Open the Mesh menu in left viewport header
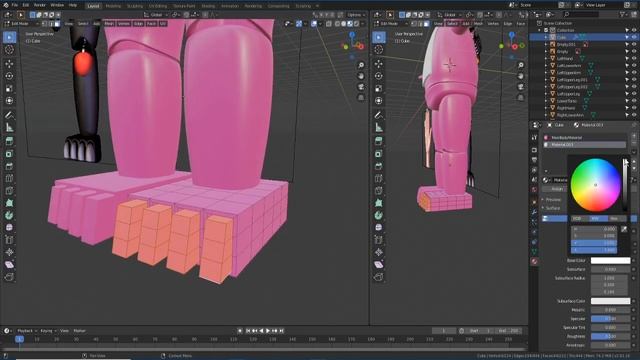Screen dimensions: 640x360 pyautogui.click(x=109, y=24)
